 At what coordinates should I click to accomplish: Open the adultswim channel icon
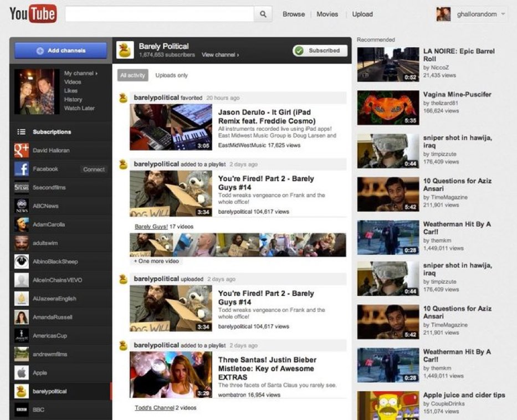[22, 243]
